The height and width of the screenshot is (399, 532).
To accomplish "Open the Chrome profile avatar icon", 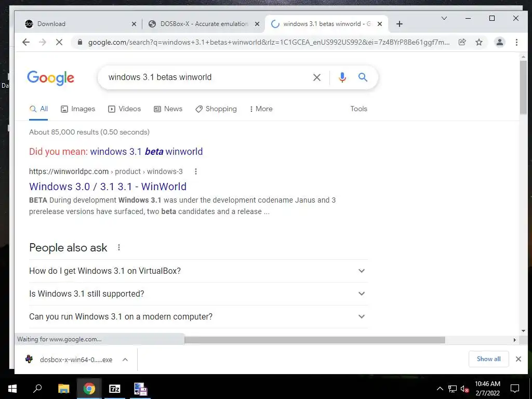I will point(499,42).
